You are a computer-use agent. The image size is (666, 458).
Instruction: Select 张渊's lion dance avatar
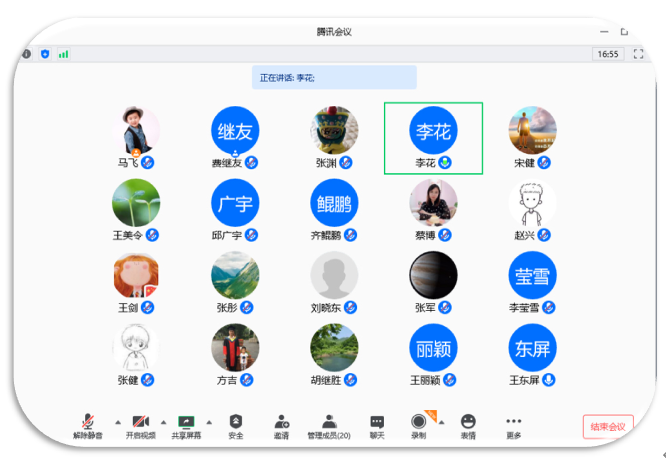pos(334,130)
